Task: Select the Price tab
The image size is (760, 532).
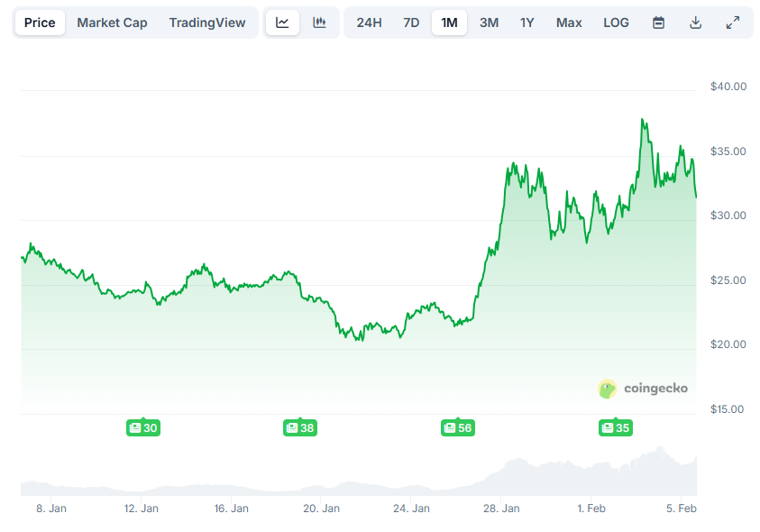Action: pyautogui.click(x=40, y=22)
